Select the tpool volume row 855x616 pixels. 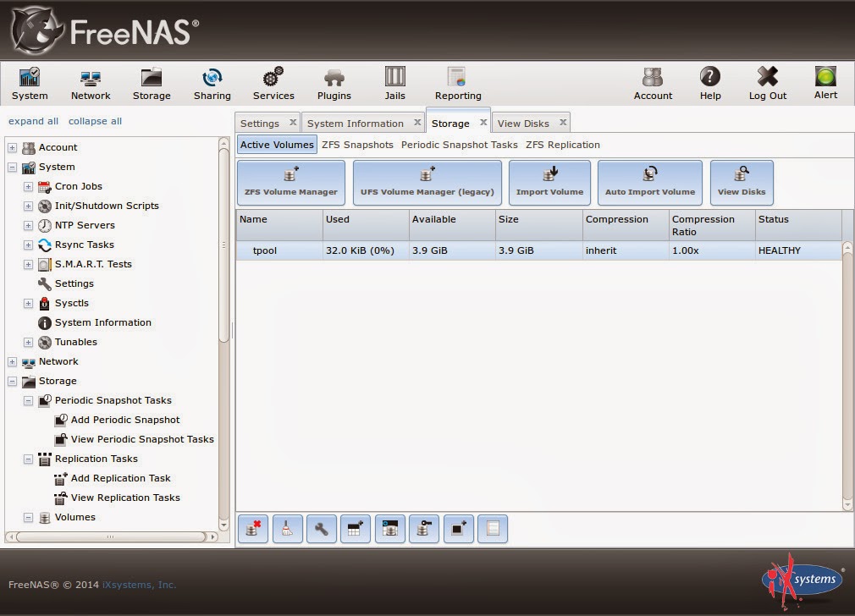[x=538, y=250]
